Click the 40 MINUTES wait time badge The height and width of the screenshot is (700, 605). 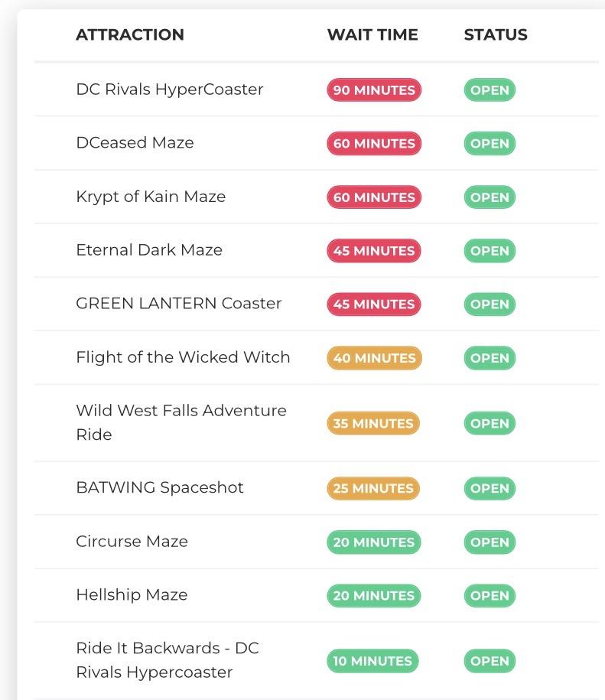[x=374, y=358]
